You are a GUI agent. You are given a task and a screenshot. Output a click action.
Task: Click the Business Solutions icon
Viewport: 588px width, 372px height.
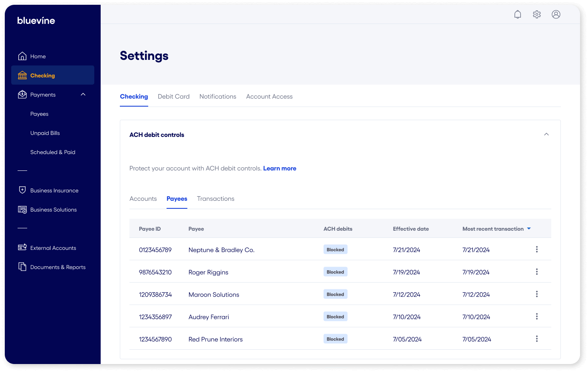click(22, 210)
